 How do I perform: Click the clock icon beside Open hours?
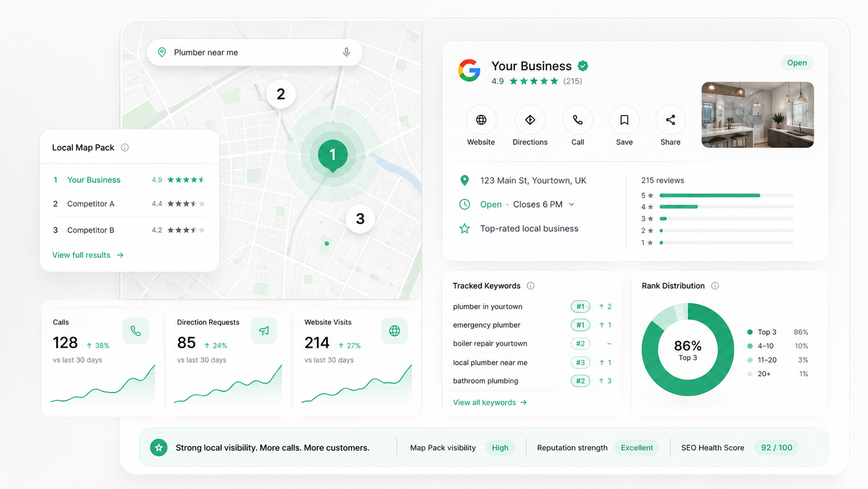click(465, 204)
